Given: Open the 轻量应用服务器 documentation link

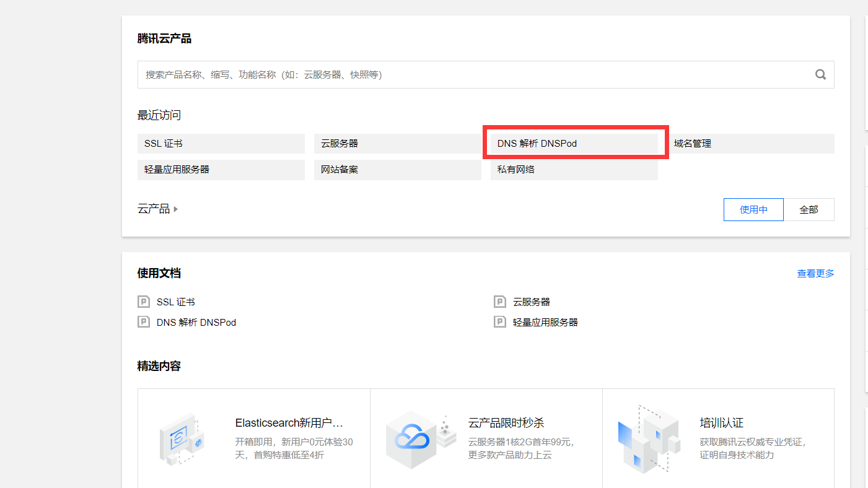Looking at the screenshot, I should [545, 322].
